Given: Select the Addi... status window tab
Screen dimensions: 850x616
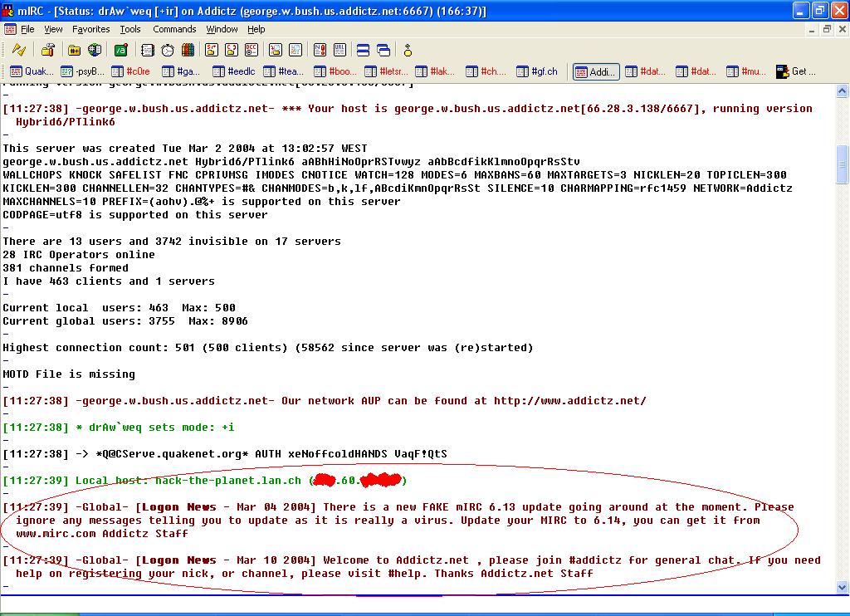Looking at the screenshot, I should tap(596, 71).
